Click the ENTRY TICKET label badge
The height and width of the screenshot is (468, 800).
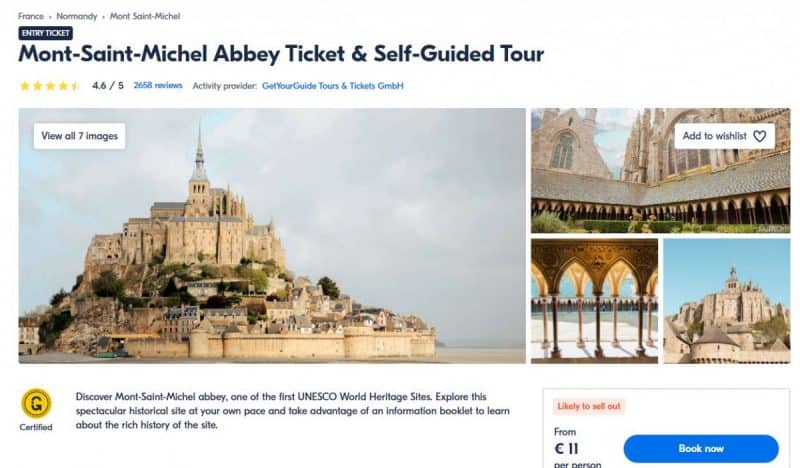point(46,33)
